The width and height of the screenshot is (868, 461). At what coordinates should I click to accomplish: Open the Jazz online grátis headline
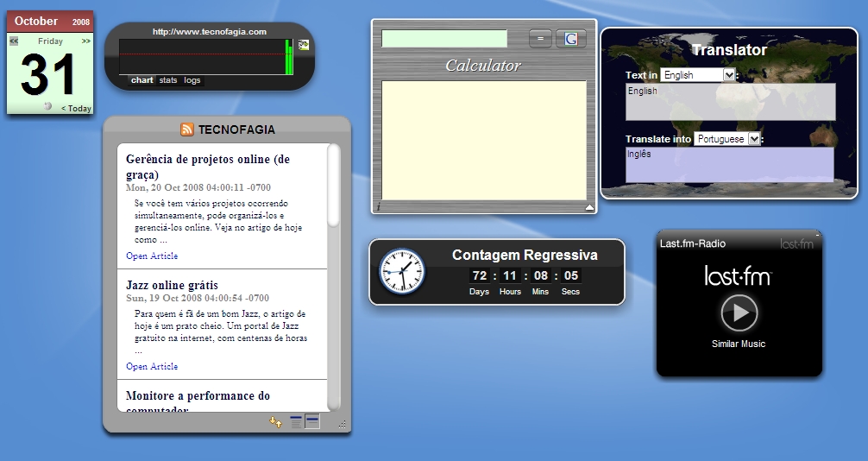point(173,286)
